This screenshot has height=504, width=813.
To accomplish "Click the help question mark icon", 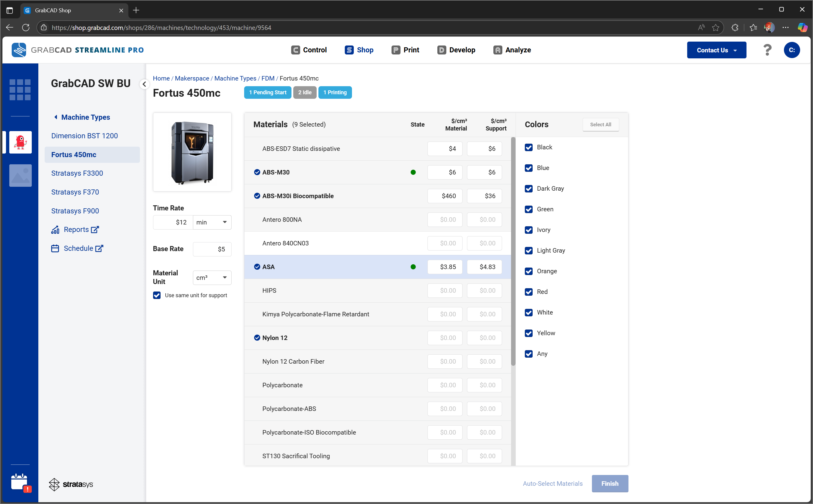I will pos(767,50).
